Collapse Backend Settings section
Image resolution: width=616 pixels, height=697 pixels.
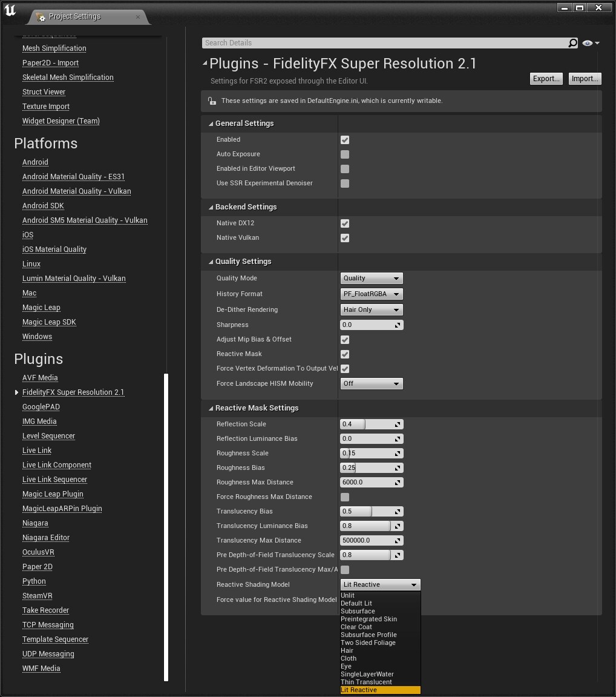[x=211, y=208]
